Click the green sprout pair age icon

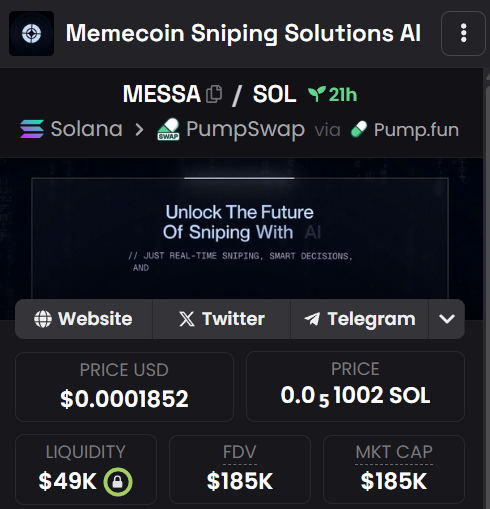tap(317, 94)
